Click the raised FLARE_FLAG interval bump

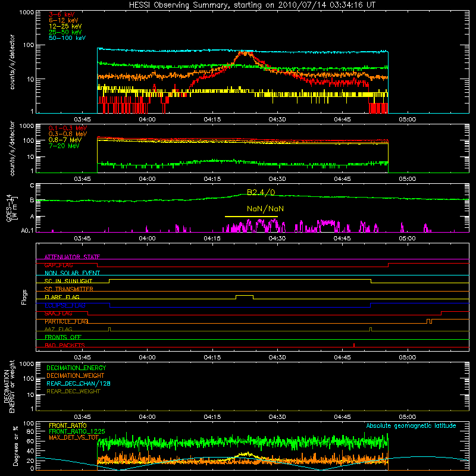point(245,296)
